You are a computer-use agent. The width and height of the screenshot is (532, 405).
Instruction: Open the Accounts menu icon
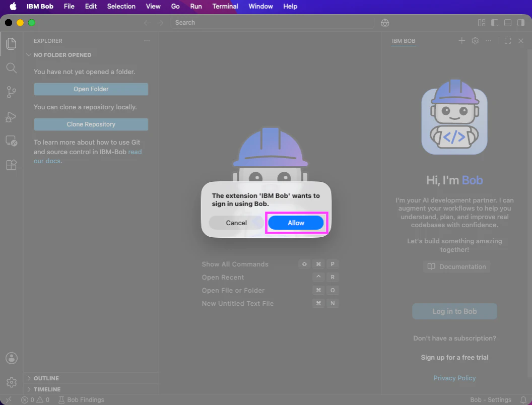click(12, 358)
